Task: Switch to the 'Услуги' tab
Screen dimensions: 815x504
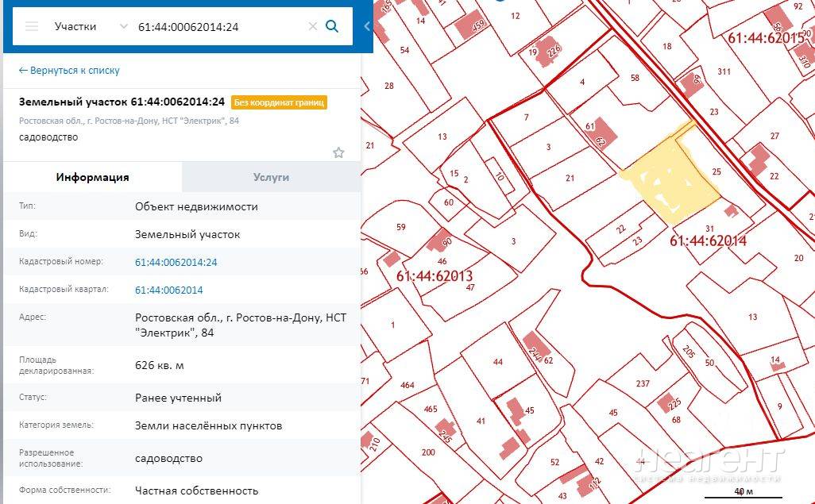Action: [x=271, y=177]
